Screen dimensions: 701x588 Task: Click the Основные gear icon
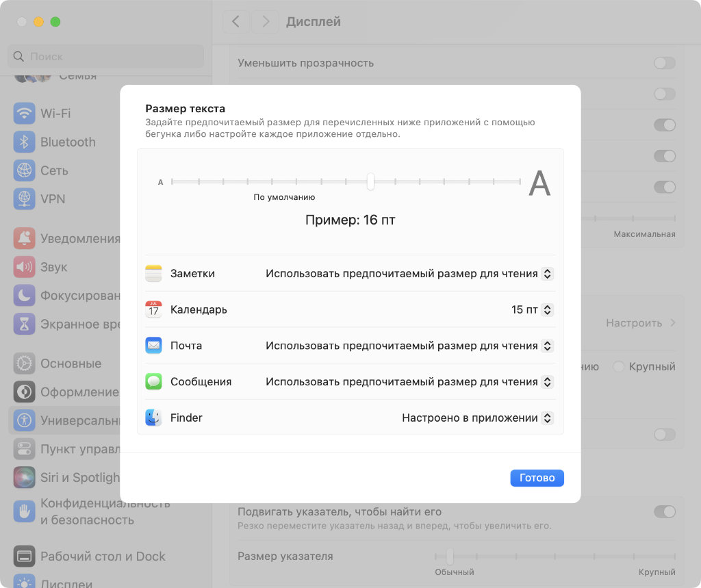[x=24, y=363]
